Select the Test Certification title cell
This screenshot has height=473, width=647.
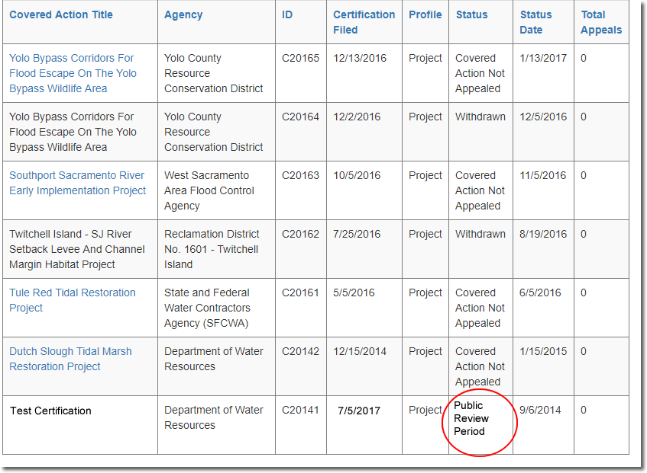[50, 411]
